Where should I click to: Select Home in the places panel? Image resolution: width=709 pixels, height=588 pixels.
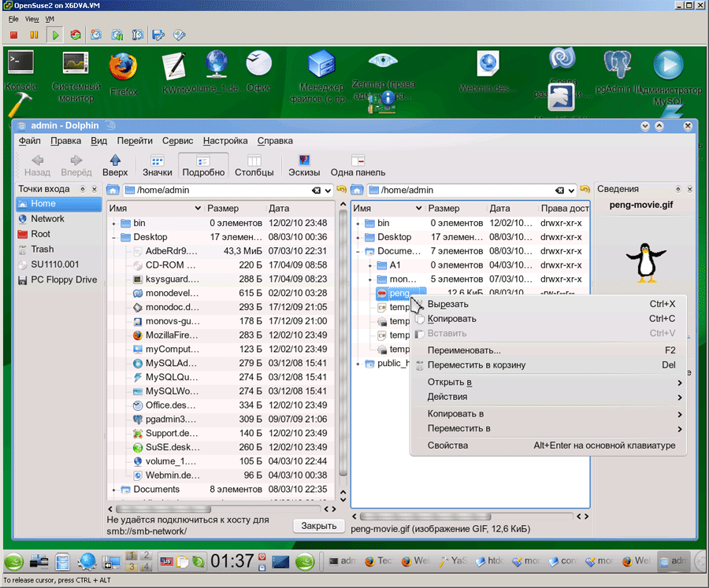coord(59,204)
